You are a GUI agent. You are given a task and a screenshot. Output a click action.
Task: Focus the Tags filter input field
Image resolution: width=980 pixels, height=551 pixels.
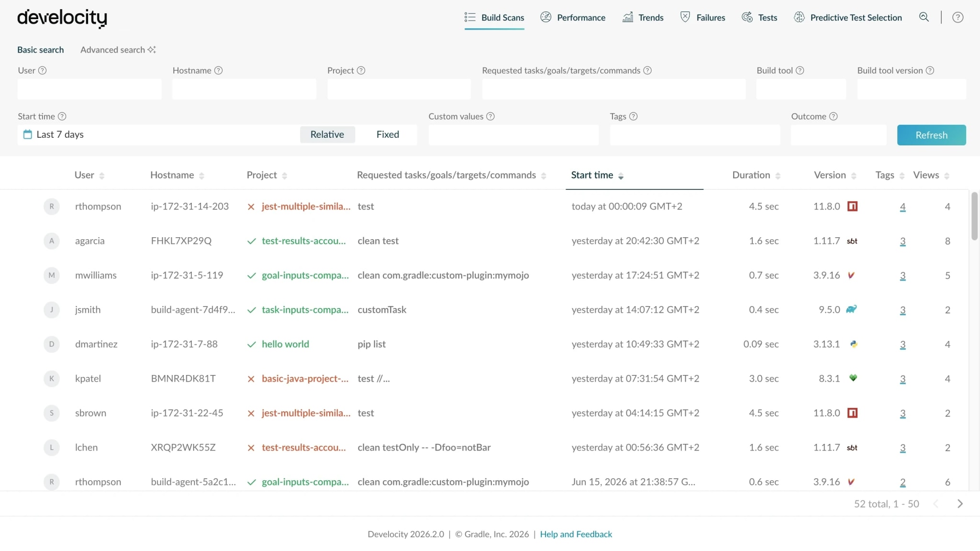pyautogui.click(x=695, y=135)
